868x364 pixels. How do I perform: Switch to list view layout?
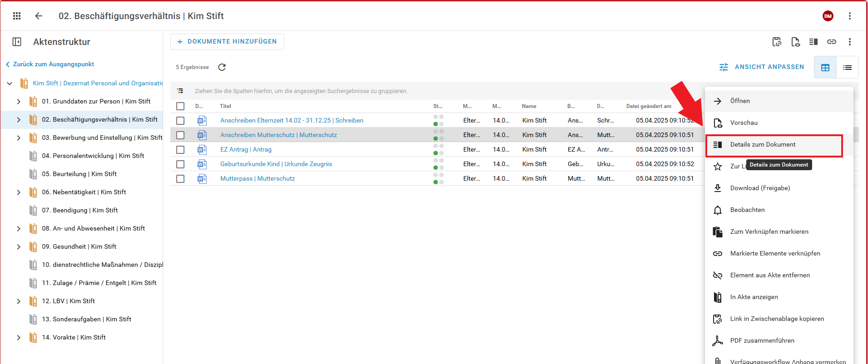[847, 68]
